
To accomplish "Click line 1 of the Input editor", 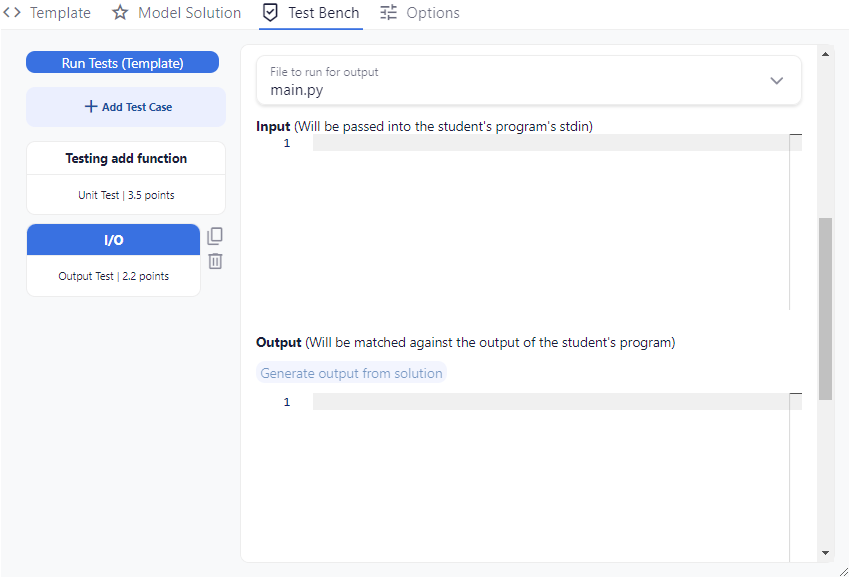I will (x=551, y=143).
